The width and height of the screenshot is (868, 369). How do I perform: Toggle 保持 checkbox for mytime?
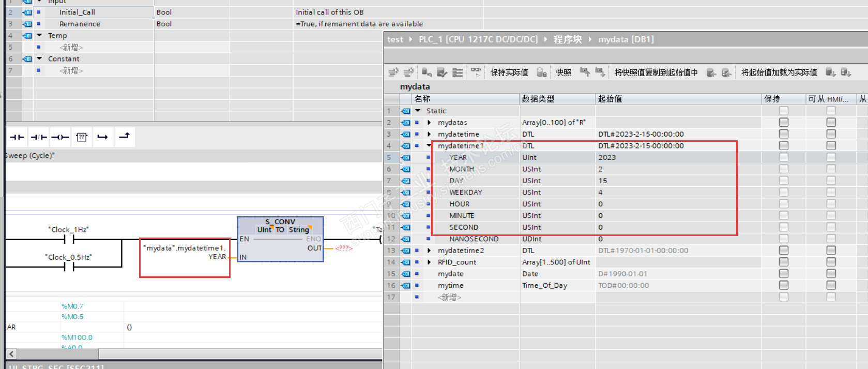pos(784,286)
